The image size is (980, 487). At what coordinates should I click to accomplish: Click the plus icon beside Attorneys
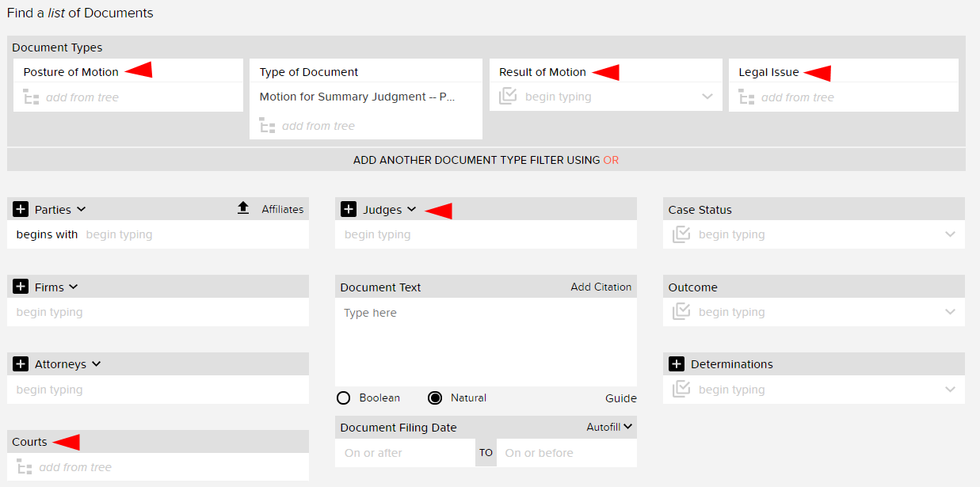[x=21, y=364]
